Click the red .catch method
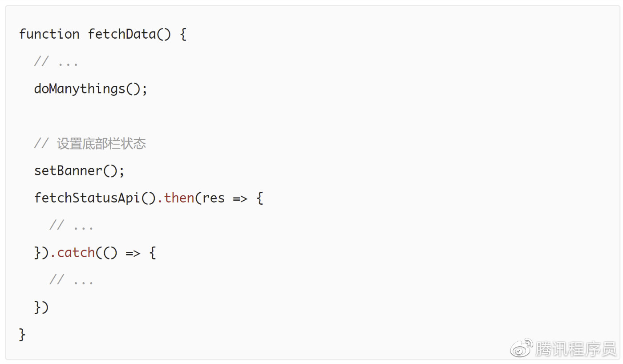This screenshot has width=623, height=364. 72,253
